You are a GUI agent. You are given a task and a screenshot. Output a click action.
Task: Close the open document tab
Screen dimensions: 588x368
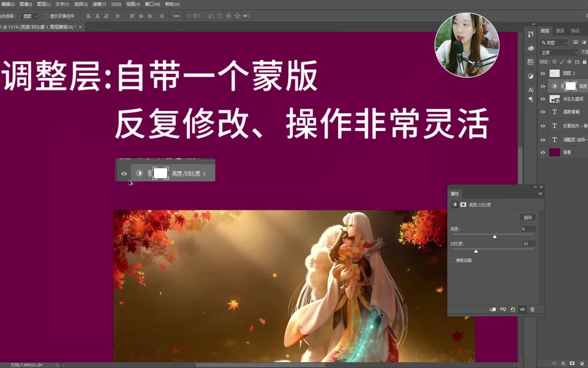(x=80, y=27)
